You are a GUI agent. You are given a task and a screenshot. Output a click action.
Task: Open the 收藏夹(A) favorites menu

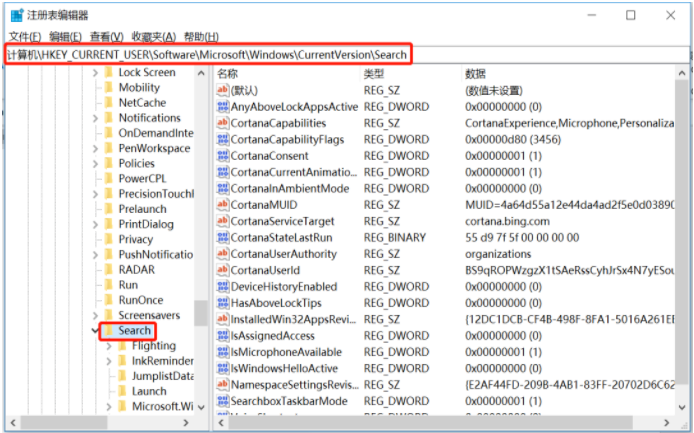point(152,36)
